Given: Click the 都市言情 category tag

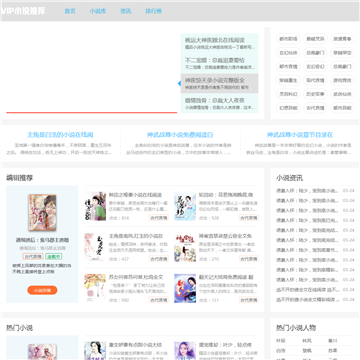Looking at the screenshot, I should tap(288, 66).
